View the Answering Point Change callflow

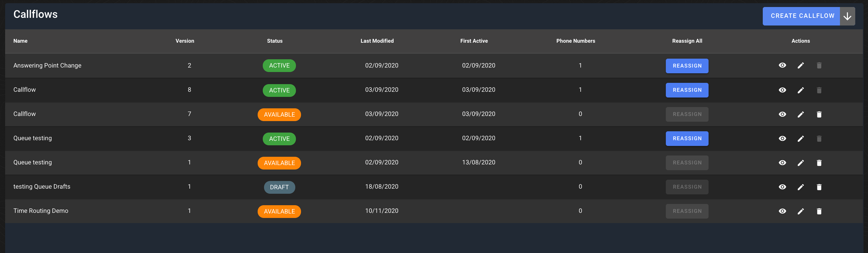click(x=783, y=65)
